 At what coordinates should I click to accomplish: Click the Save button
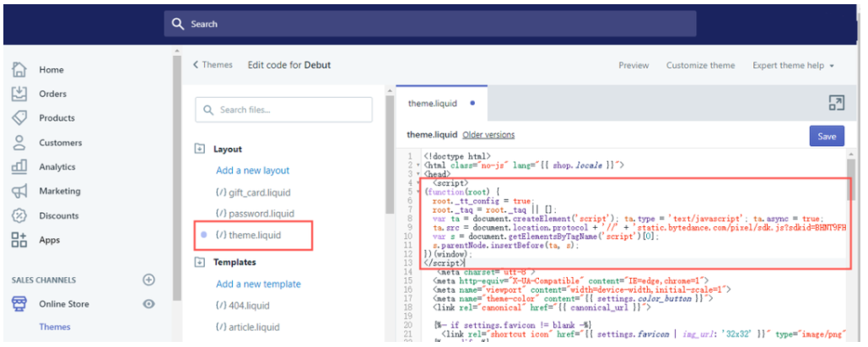click(x=827, y=136)
